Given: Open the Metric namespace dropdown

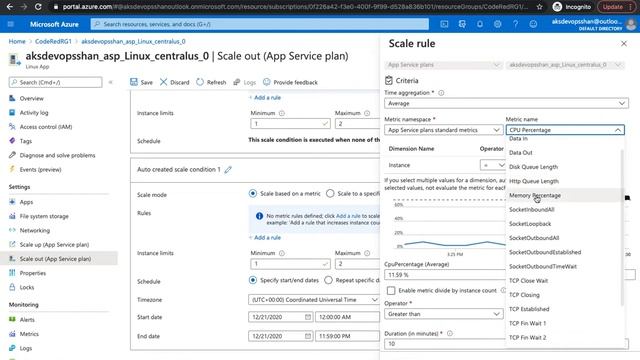Looking at the screenshot, I should (x=444, y=130).
